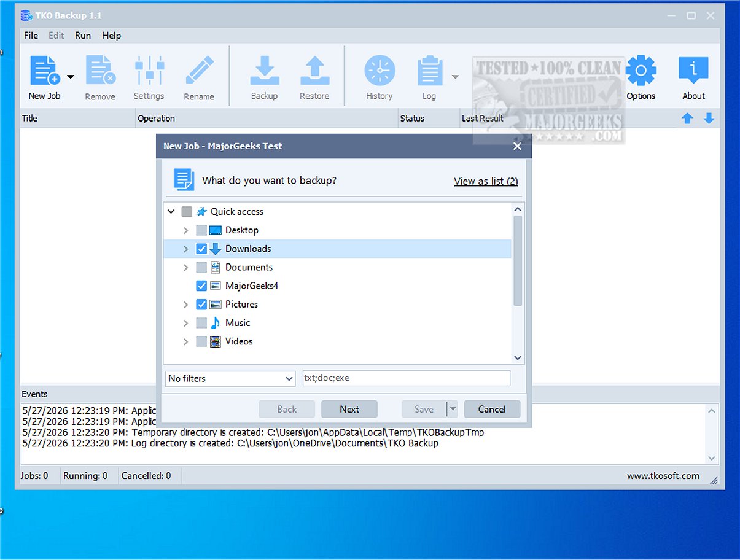The image size is (740, 560).
Task: Open the job Settings icon
Action: pos(149,70)
